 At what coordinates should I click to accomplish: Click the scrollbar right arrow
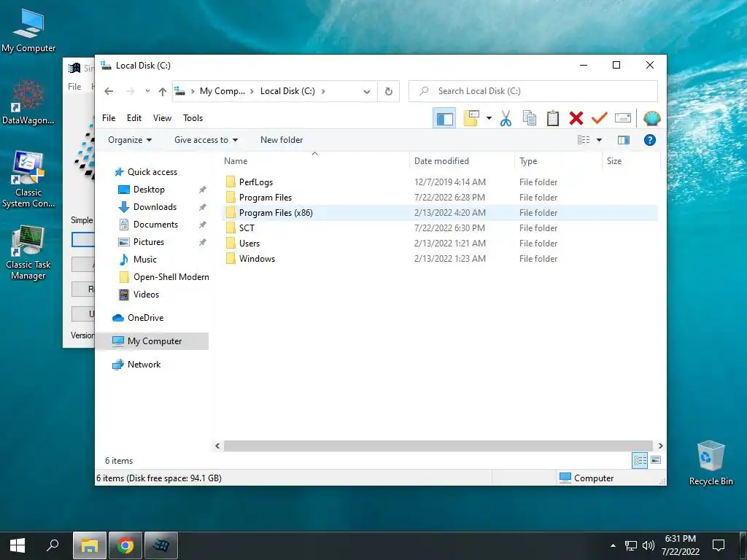click(x=660, y=446)
